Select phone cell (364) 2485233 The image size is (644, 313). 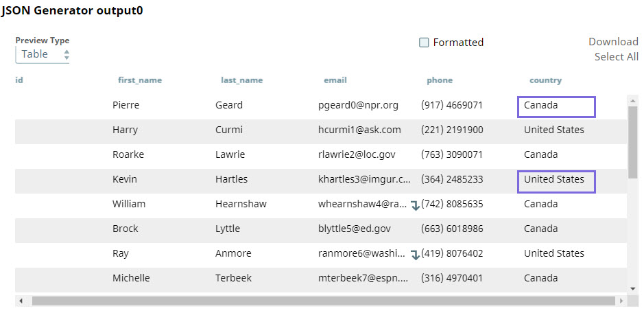(x=452, y=179)
